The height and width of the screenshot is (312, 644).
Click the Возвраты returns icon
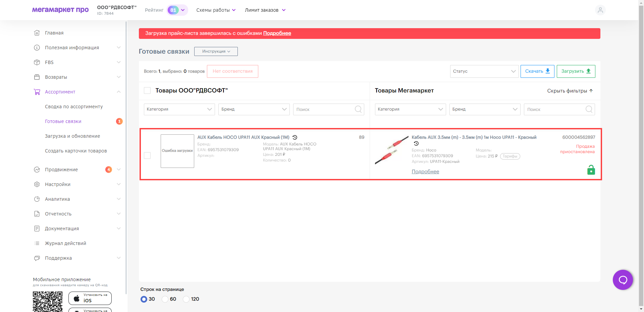(x=37, y=77)
